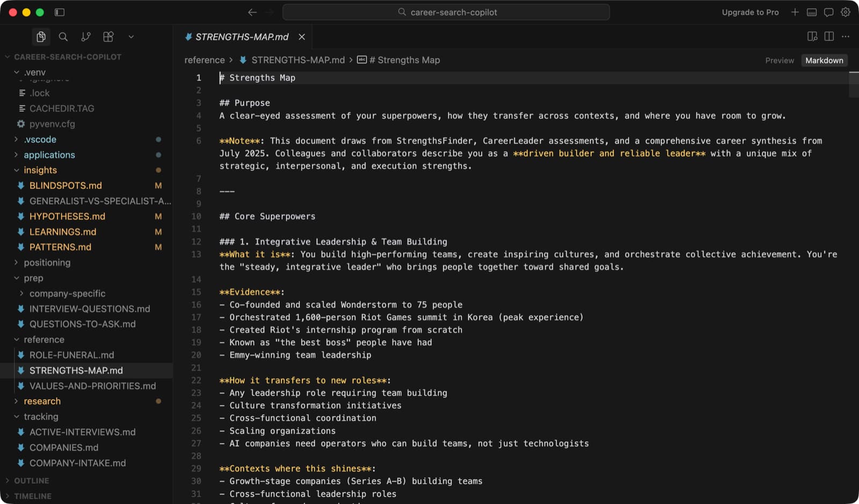Close the STRENGTHS-MAP.md tab
Viewport: 859px width, 504px height.
click(x=302, y=36)
